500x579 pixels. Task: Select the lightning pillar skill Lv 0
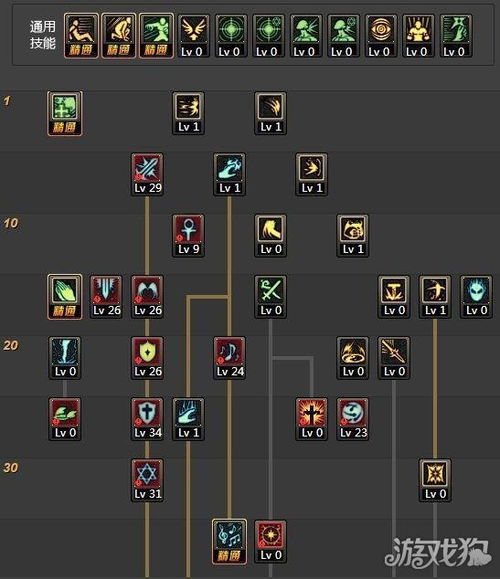65,358
